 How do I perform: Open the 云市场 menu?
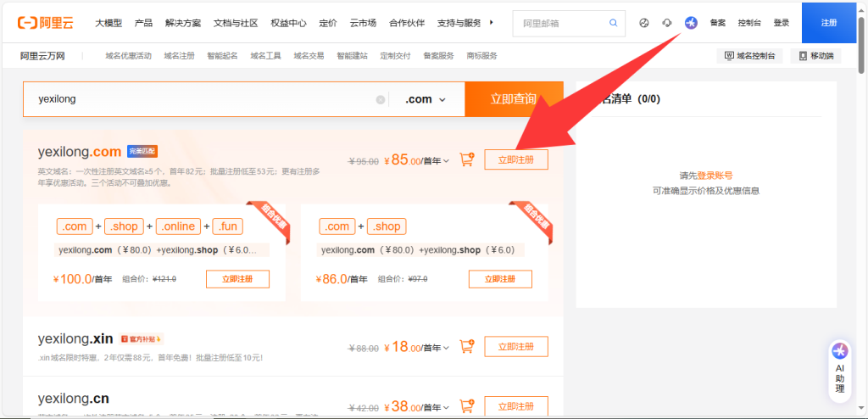coord(363,23)
